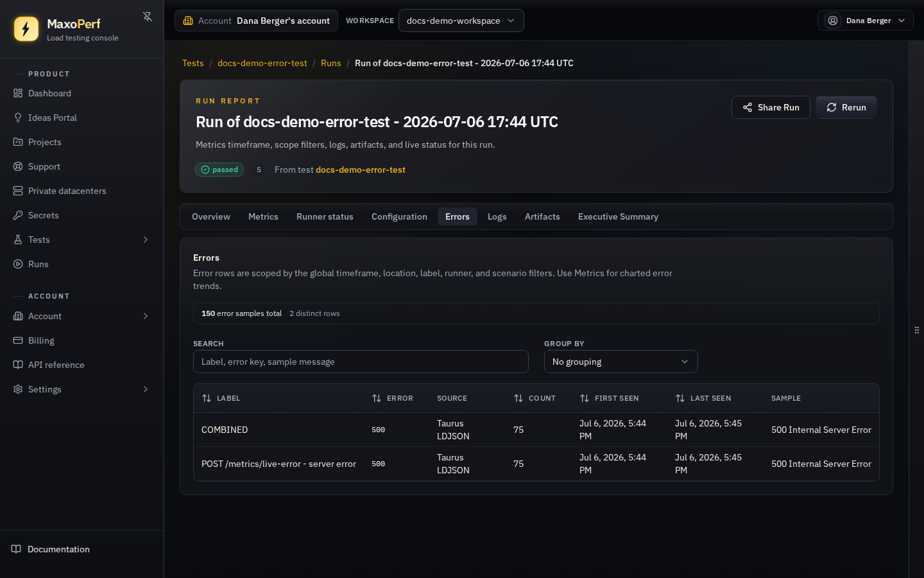924x578 pixels.
Task: Sort table by Last Seen column
Action: [x=703, y=398]
